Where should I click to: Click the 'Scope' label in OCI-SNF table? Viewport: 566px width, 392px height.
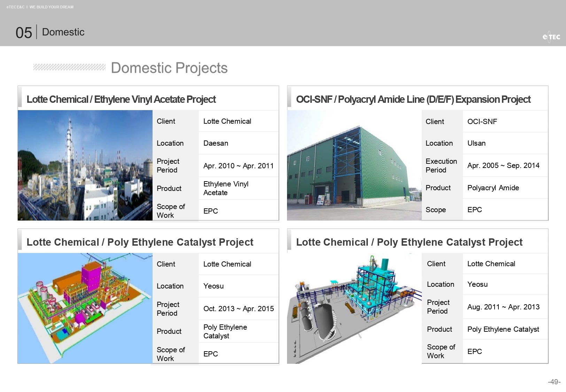(x=436, y=210)
